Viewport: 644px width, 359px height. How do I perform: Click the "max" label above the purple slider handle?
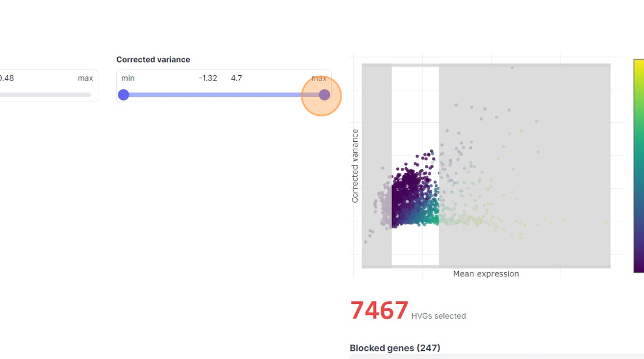click(319, 78)
